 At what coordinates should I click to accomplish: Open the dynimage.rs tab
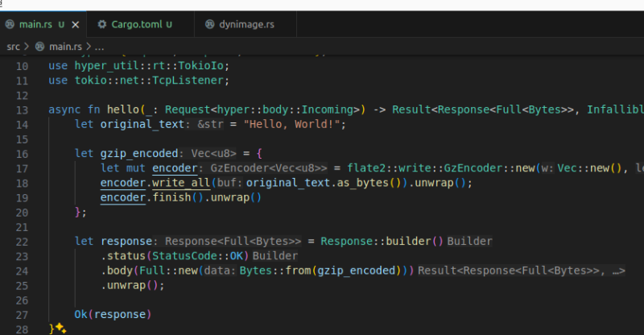[246, 24]
